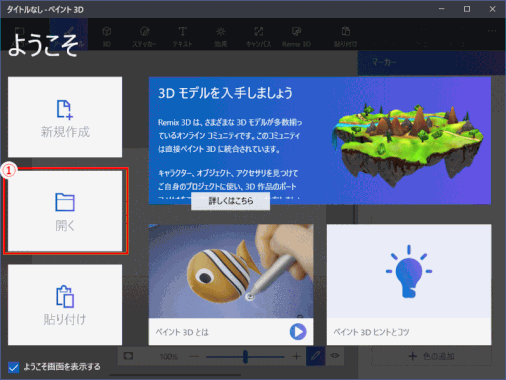506x380 pixels.
Task: Select the ステッカー tab in the toolbar
Action: pyautogui.click(x=144, y=36)
